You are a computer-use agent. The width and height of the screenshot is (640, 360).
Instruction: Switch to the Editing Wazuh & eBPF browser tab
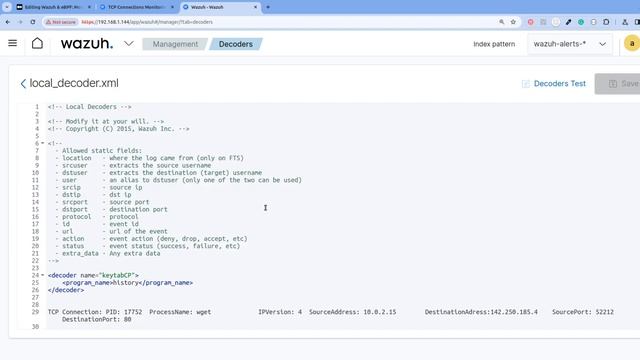(53, 7)
